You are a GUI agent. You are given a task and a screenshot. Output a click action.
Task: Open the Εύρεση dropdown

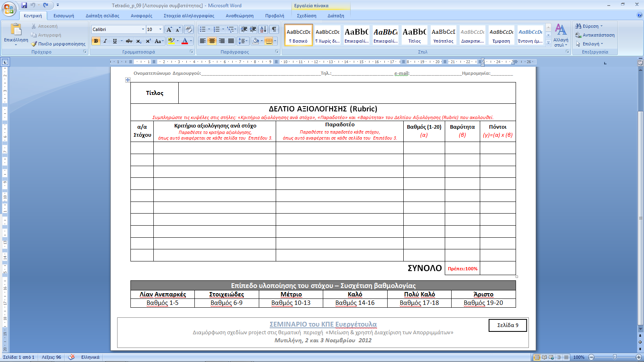(x=589, y=26)
